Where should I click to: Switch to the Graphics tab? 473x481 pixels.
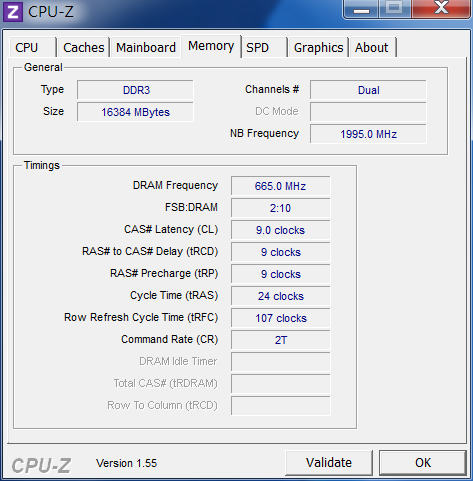(318, 47)
